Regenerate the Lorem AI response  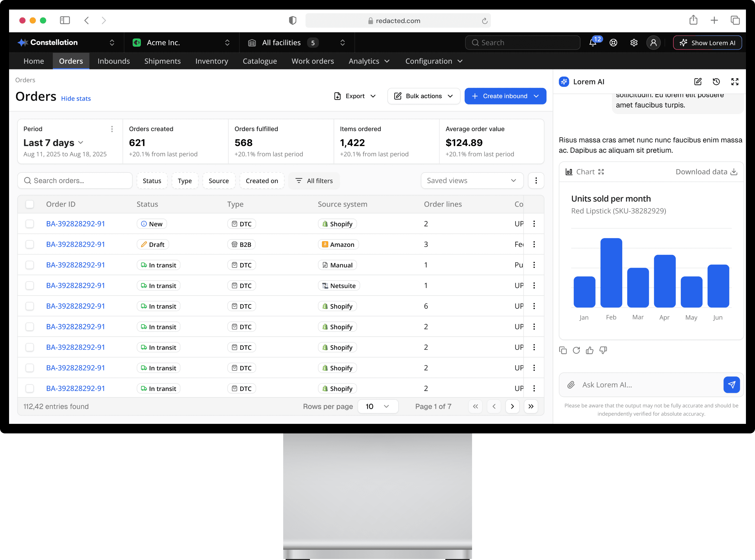[576, 350]
